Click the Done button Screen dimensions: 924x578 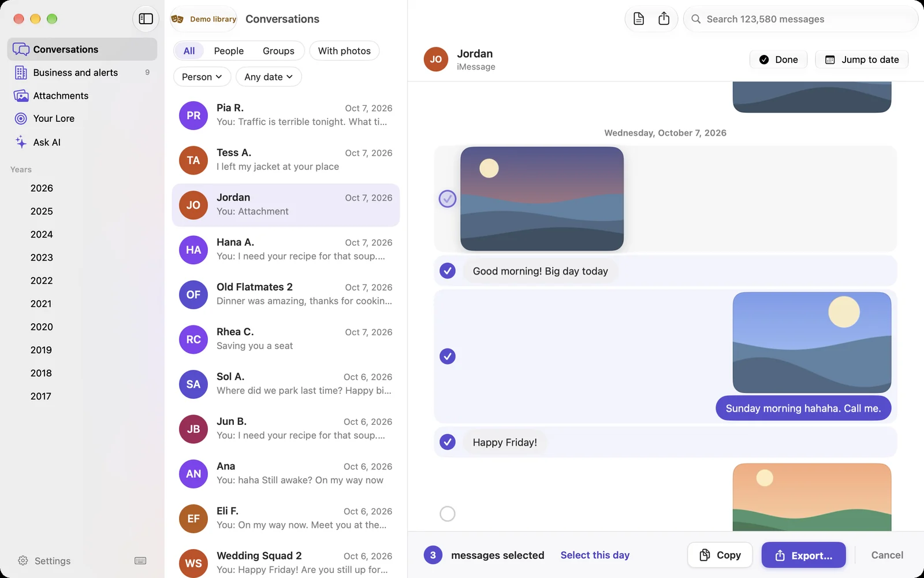pos(778,60)
